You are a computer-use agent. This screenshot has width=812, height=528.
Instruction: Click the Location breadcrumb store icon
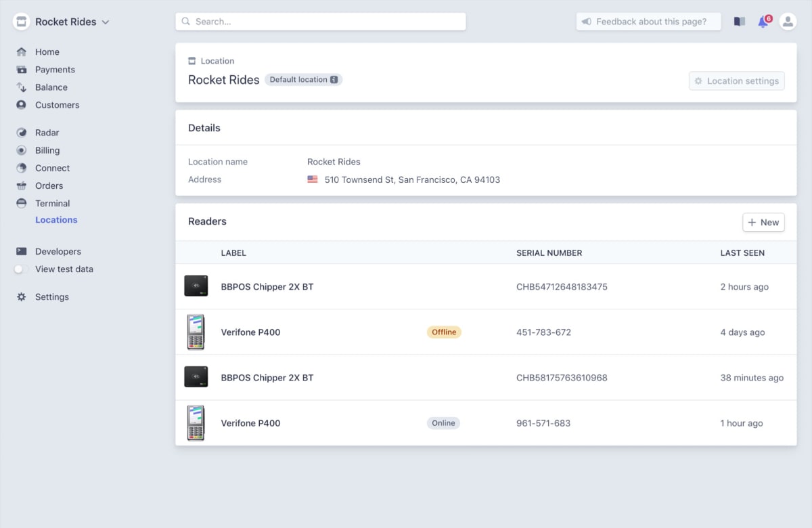pos(192,61)
